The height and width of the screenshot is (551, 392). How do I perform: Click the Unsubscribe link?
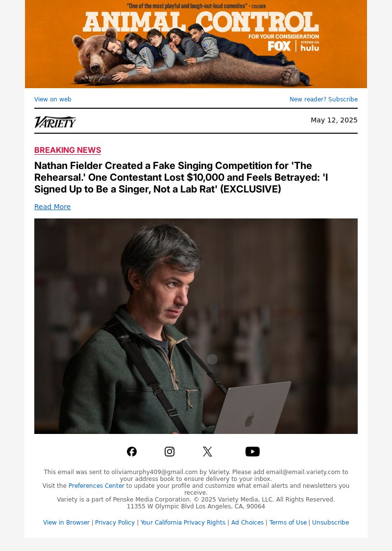coord(330,523)
